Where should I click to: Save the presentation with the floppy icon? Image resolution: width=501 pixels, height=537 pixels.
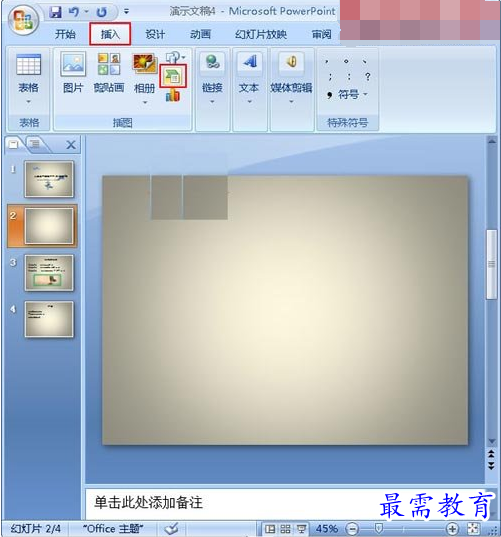coord(55,12)
